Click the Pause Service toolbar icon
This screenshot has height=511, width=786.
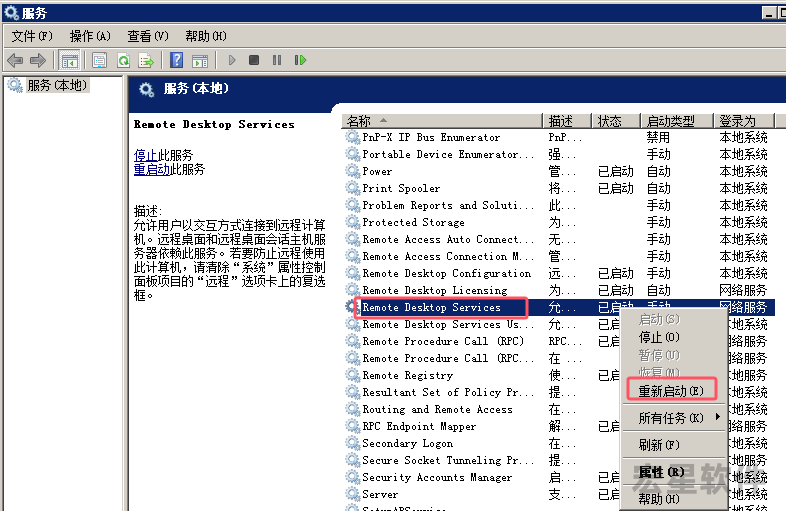pyautogui.click(x=277, y=60)
